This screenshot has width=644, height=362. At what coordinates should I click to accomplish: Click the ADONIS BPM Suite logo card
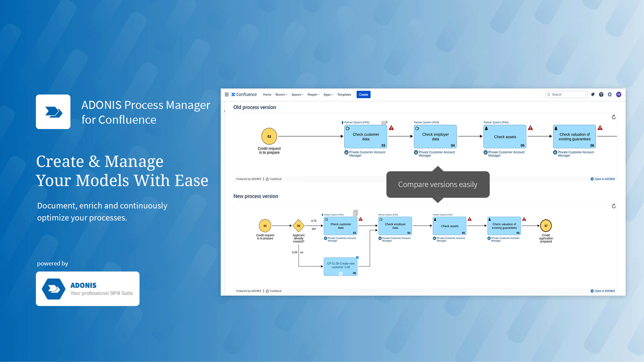88,289
